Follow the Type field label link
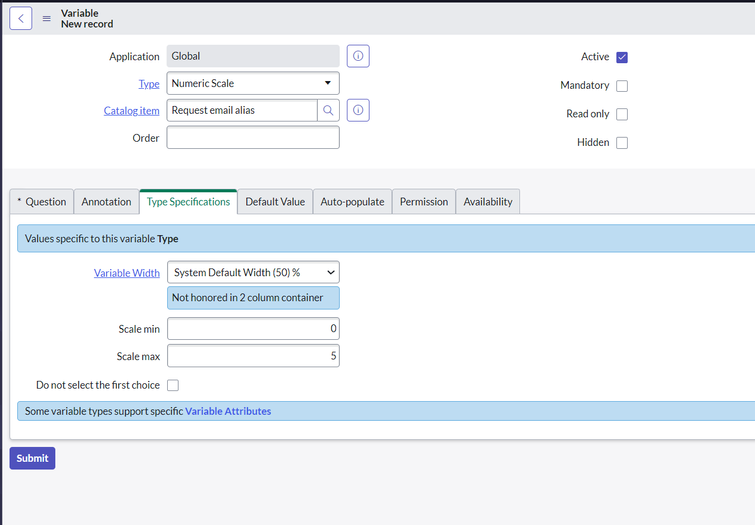755x525 pixels. point(149,84)
